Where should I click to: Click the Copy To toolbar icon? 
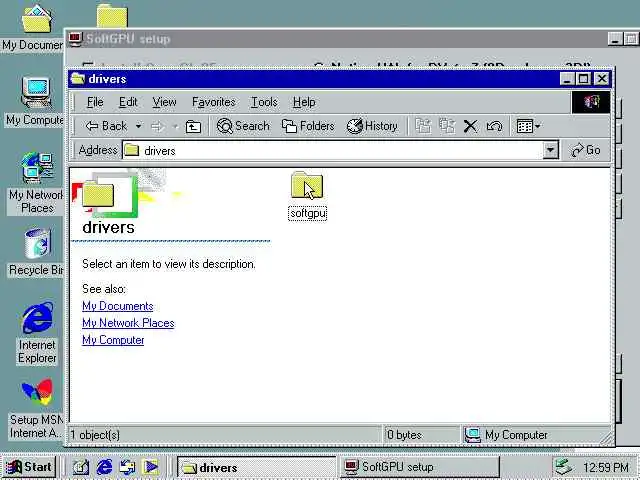[x=447, y=126]
